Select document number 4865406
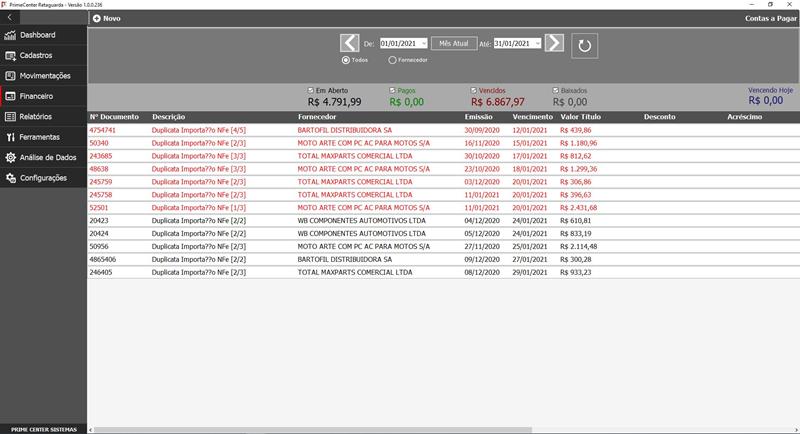This screenshot has width=800, height=434. (103, 259)
